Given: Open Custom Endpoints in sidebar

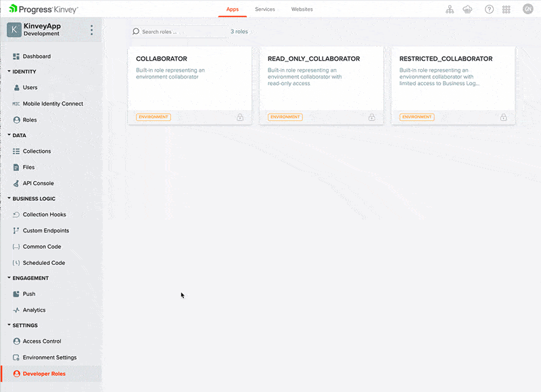Looking at the screenshot, I should tap(45, 230).
